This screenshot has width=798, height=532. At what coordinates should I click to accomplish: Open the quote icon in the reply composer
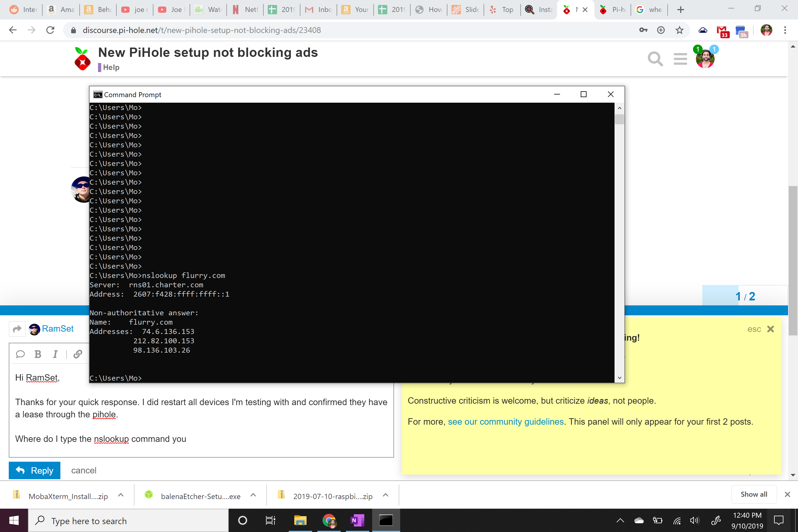point(20,354)
